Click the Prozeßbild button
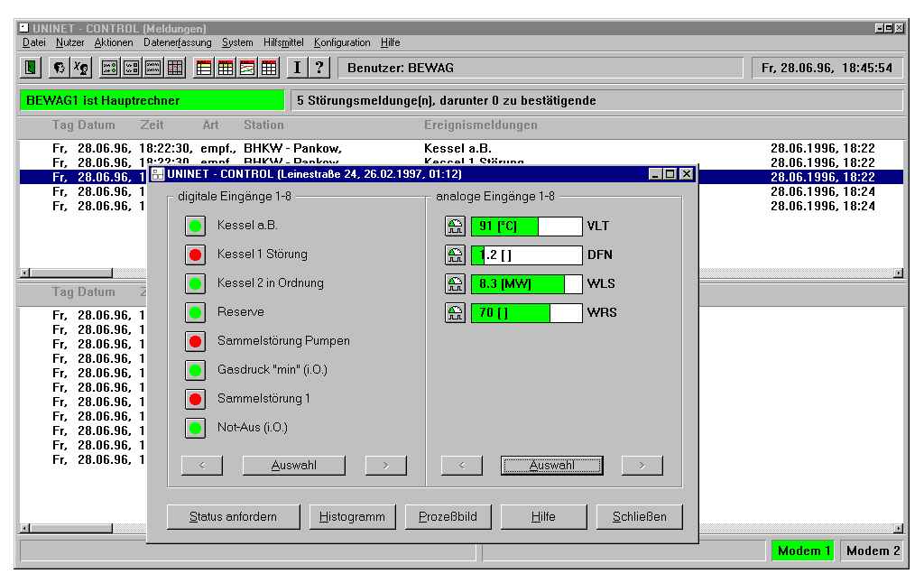Screen dimensions: 924x583 [448, 516]
